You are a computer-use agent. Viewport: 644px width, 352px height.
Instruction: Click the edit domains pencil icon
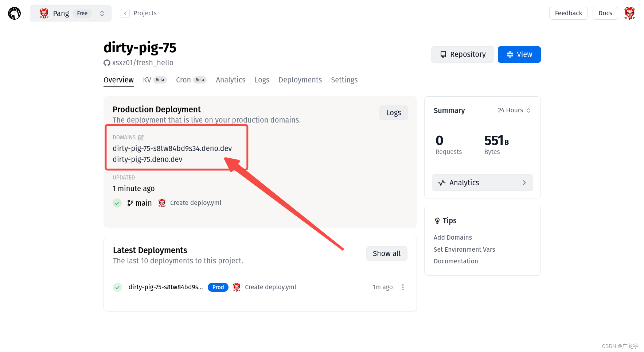[x=141, y=138]
